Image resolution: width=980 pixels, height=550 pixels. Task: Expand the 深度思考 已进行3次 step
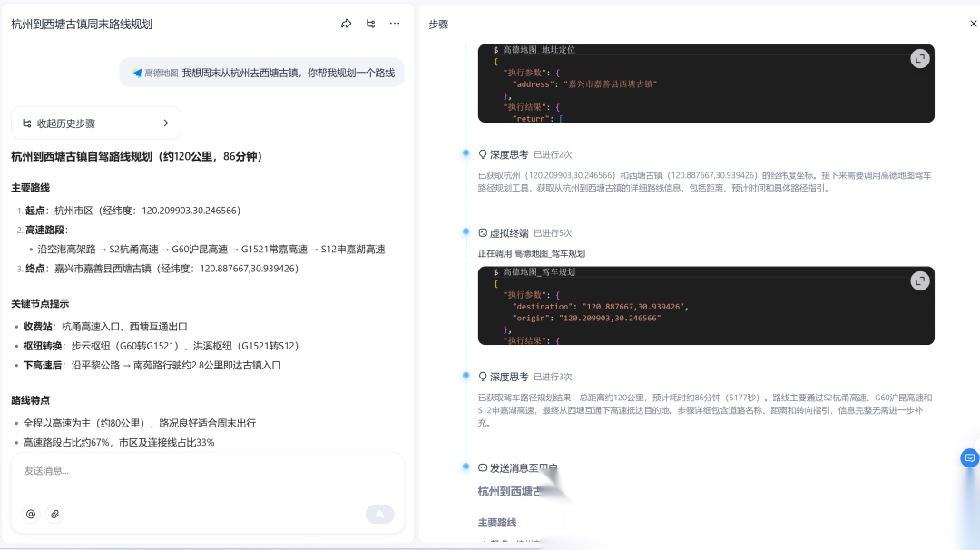525,377
